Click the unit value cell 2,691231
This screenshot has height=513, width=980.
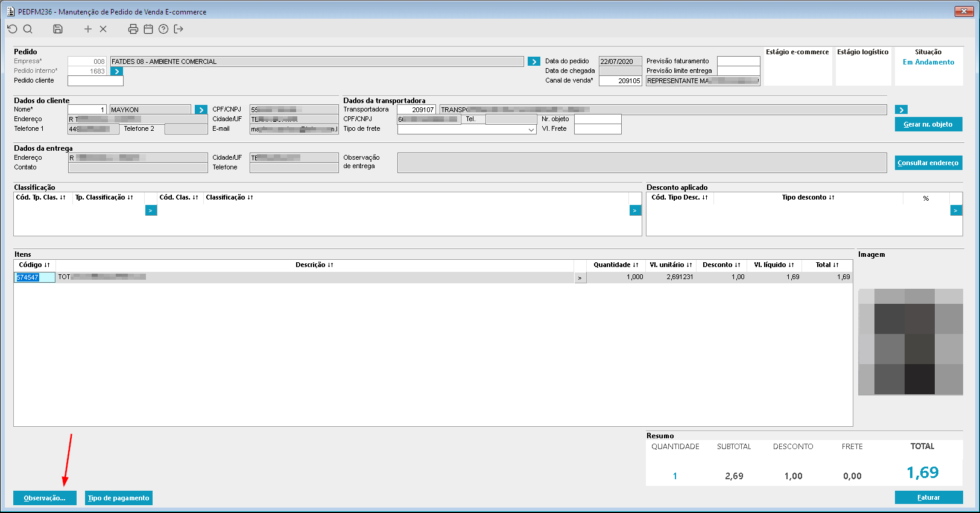click(x=671, y=277)
